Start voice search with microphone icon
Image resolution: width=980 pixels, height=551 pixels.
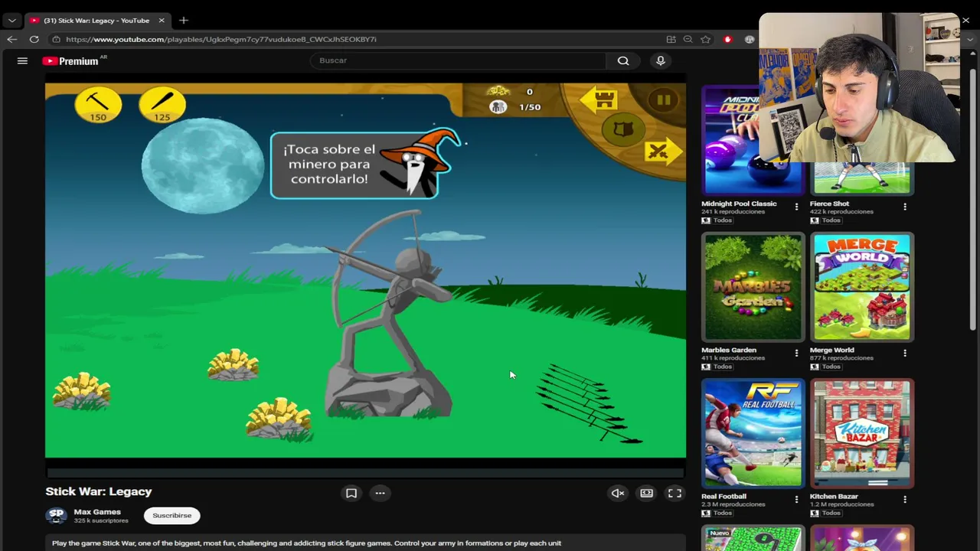coord(661,60)
